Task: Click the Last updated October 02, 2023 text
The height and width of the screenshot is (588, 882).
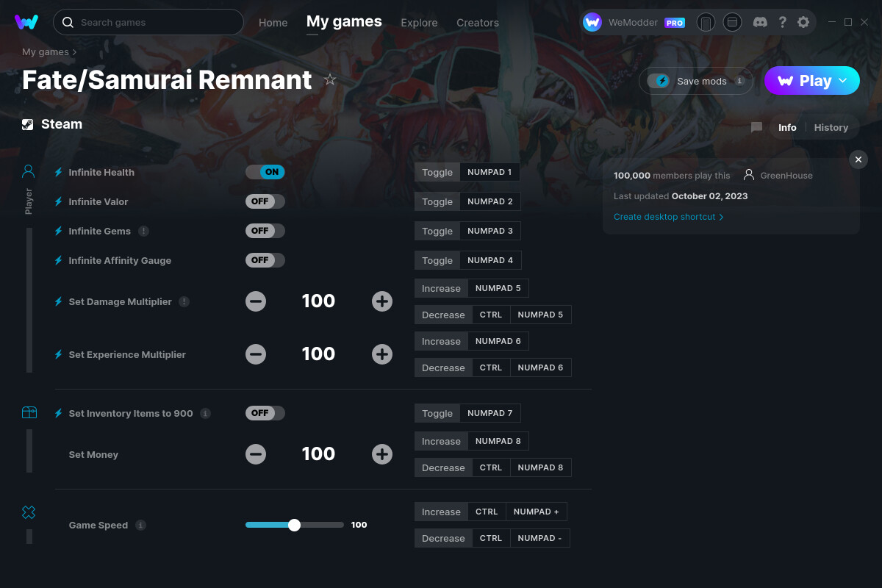Action: pos(681,196)
